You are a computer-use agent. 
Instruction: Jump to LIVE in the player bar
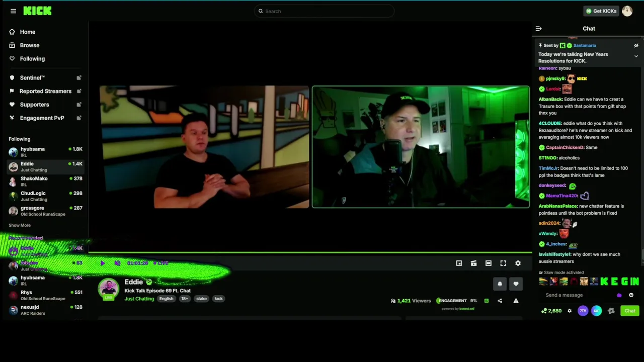point(161,263)
